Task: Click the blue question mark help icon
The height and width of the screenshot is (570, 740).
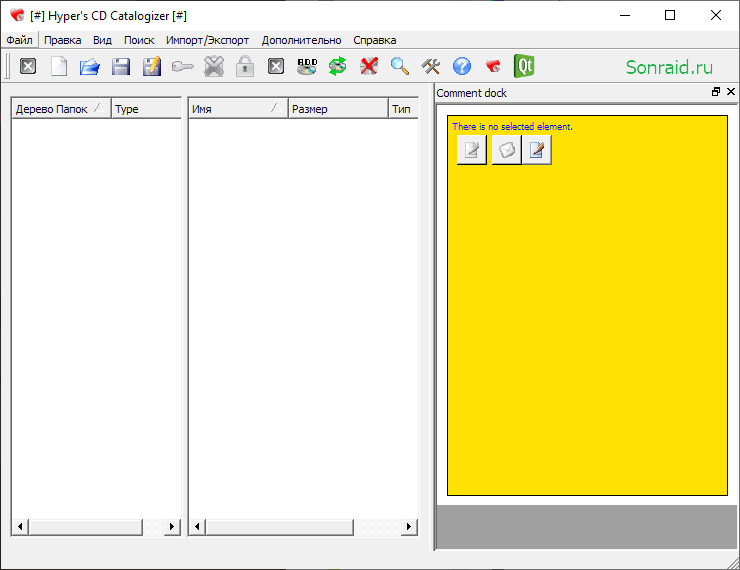Action: click(462, 67)
